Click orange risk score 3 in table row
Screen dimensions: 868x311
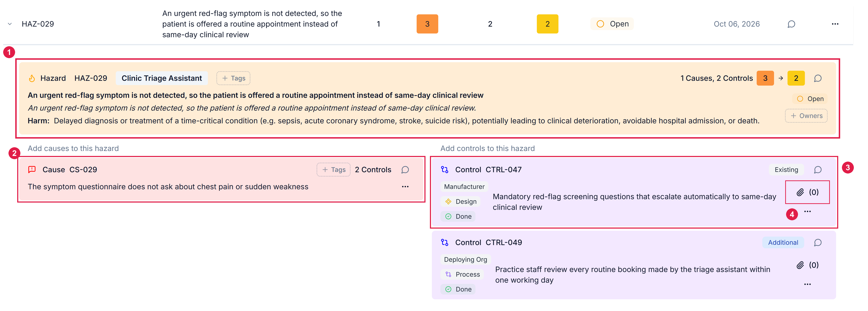(427, 24)
